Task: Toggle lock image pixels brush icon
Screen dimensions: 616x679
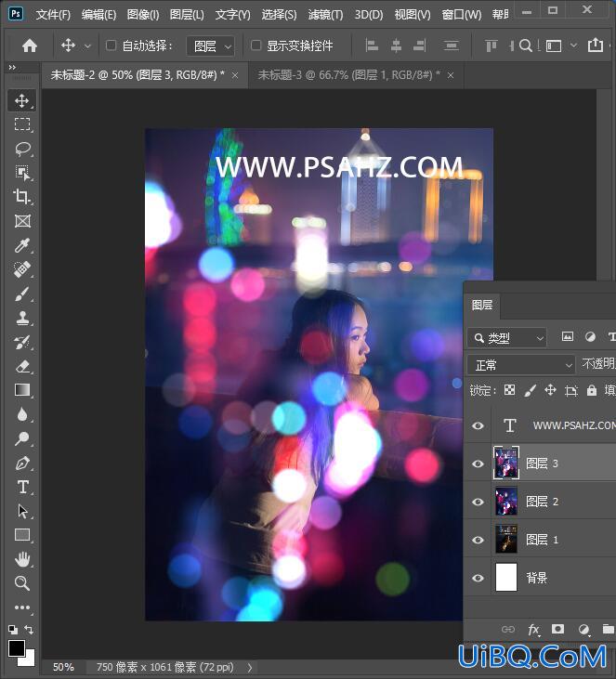Action: pos(530,390)
